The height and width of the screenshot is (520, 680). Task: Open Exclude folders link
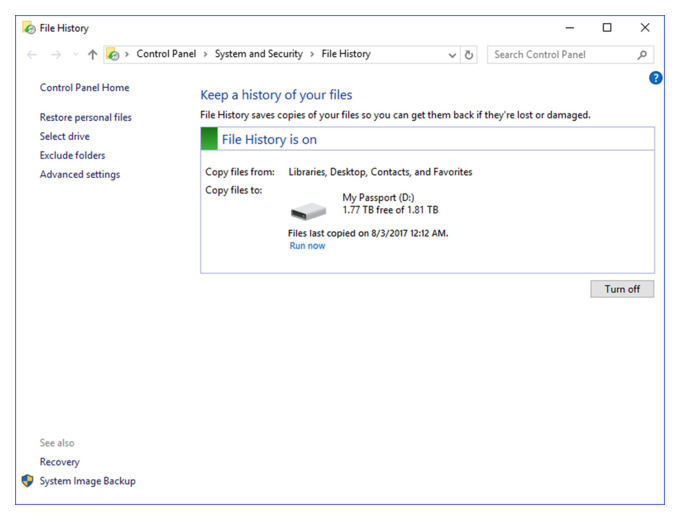click(x=72, y=155)
